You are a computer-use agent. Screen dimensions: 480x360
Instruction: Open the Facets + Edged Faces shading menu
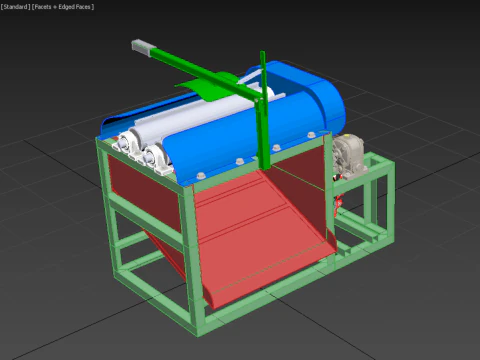pos(63,7)
